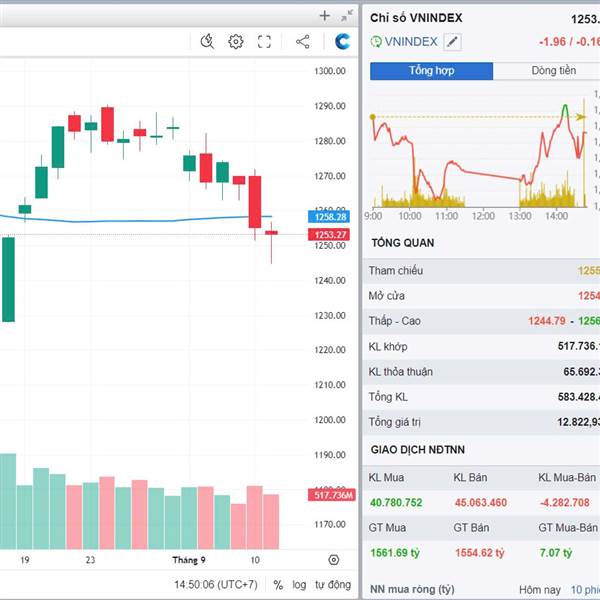
Task: Click the 14:50:06 (UTC+7) timezone selector
Action: pos(217,585)
